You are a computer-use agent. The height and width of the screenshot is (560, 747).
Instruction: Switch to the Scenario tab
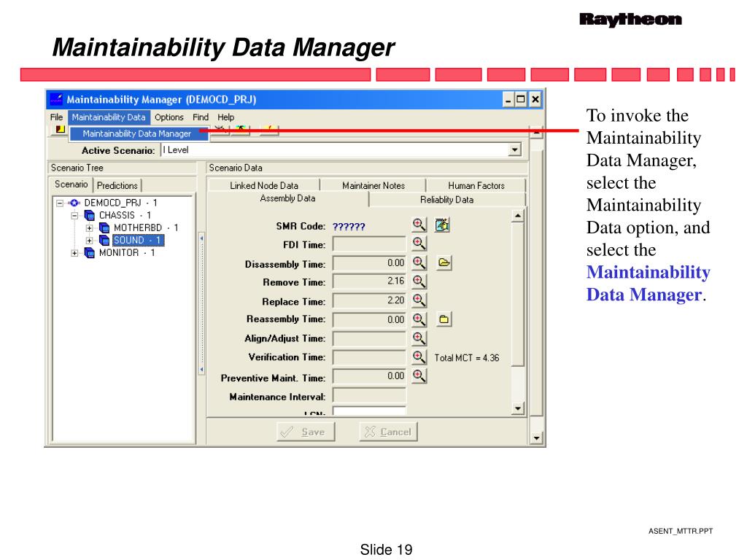[71, 184]
